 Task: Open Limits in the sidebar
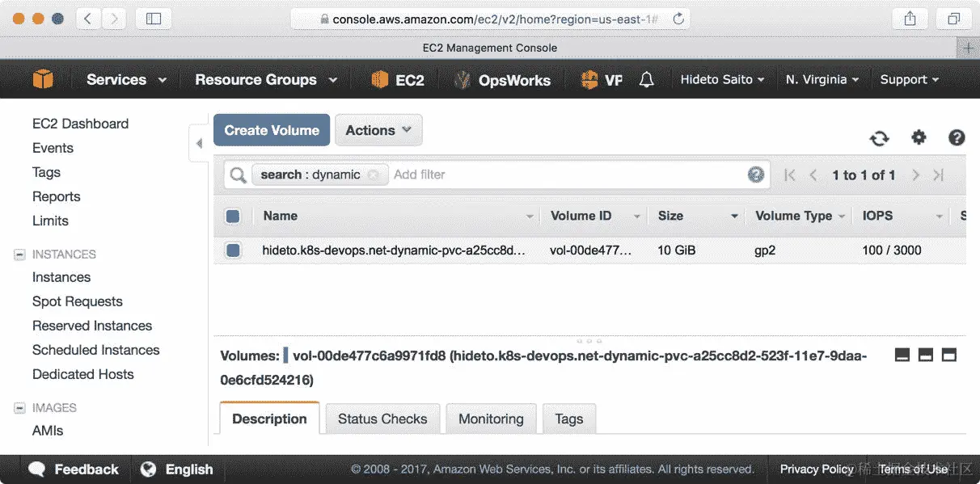pyautogui.click(x=50, y=221)
